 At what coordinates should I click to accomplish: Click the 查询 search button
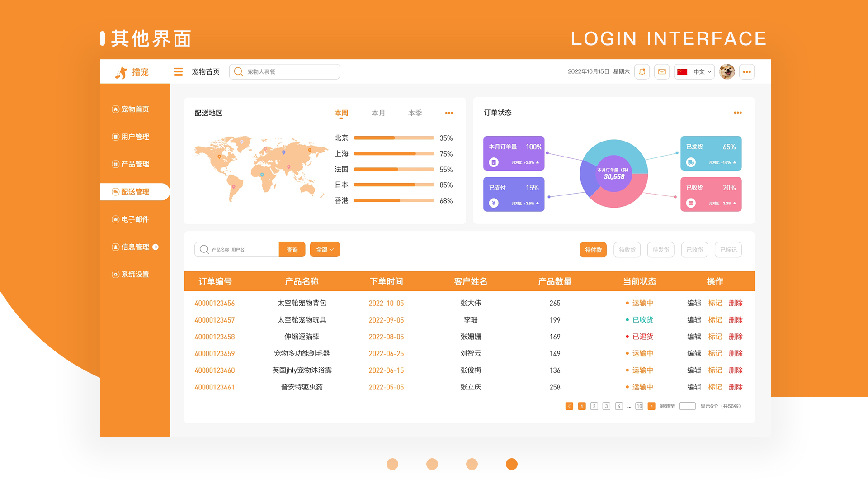292,250
